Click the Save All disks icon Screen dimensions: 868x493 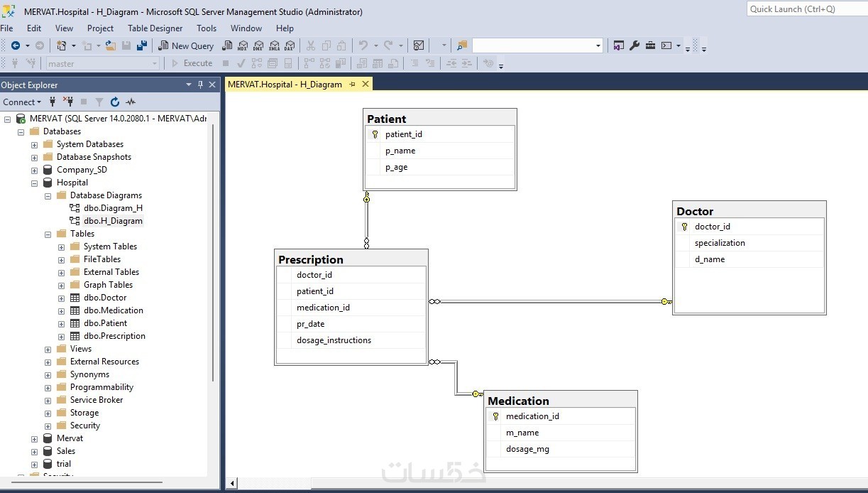point(142,45)
